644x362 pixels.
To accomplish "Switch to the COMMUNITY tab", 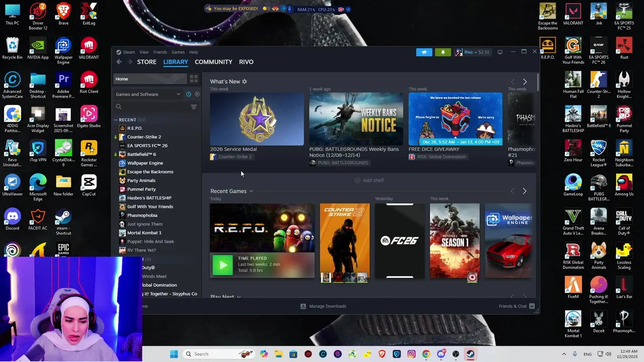I will 213,62.
